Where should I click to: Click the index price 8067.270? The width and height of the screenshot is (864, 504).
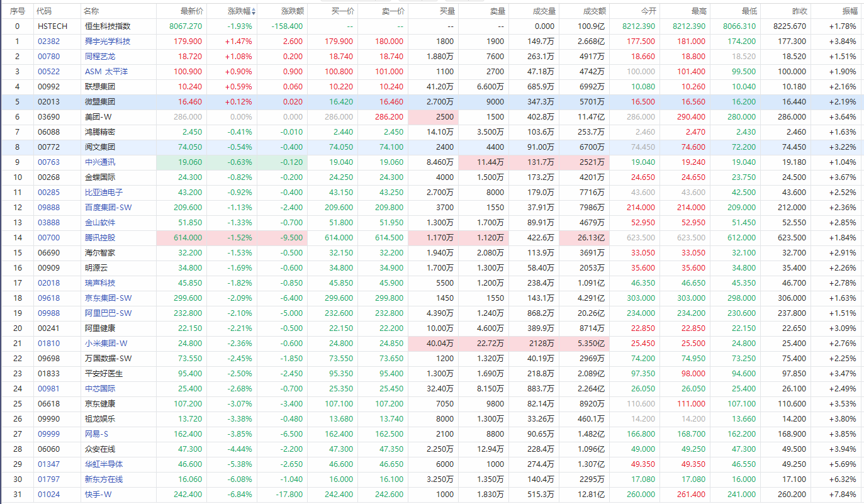pyautogui.click(x=186, y=26)
